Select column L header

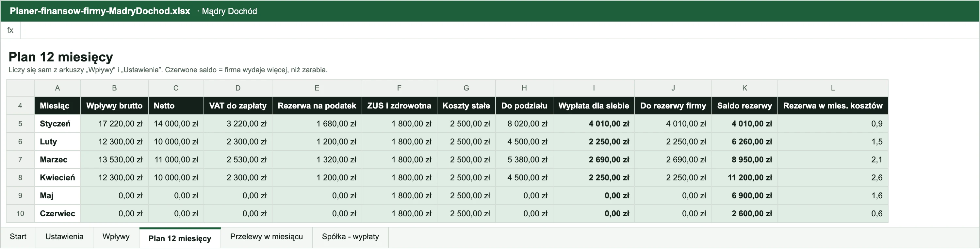click(833, 88)
